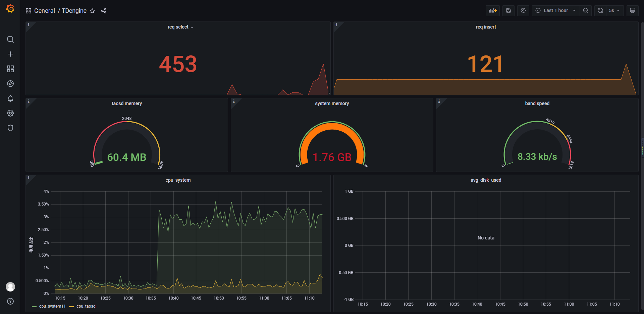This screenshot has height=314, width=644.
Task: Click the 1.76 GB gauge value
Action: tap(332, 157)
